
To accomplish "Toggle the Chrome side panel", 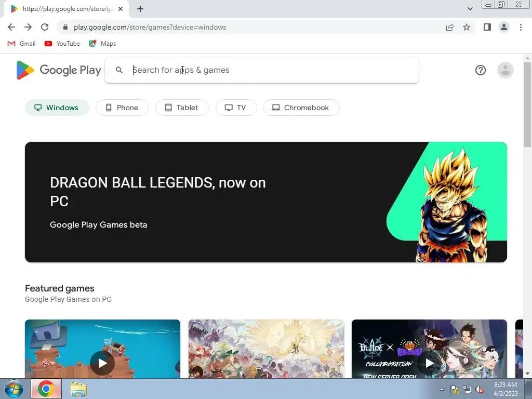I will pyautogui.click(x=487, y=27).
